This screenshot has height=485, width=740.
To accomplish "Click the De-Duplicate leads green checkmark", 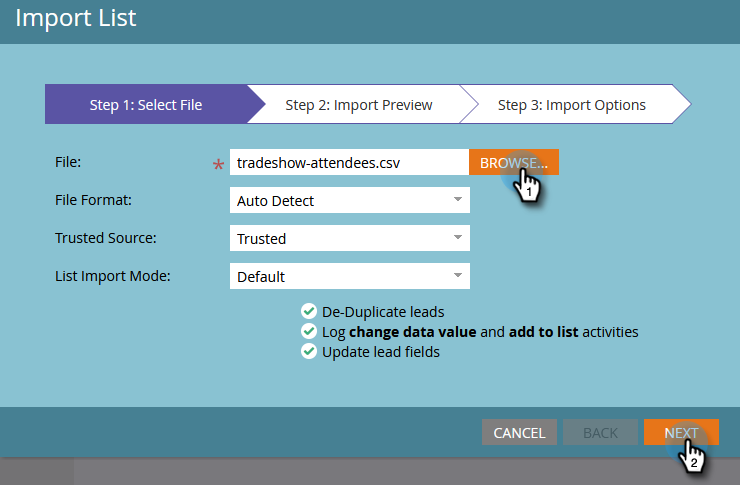I will click(309, 311).
